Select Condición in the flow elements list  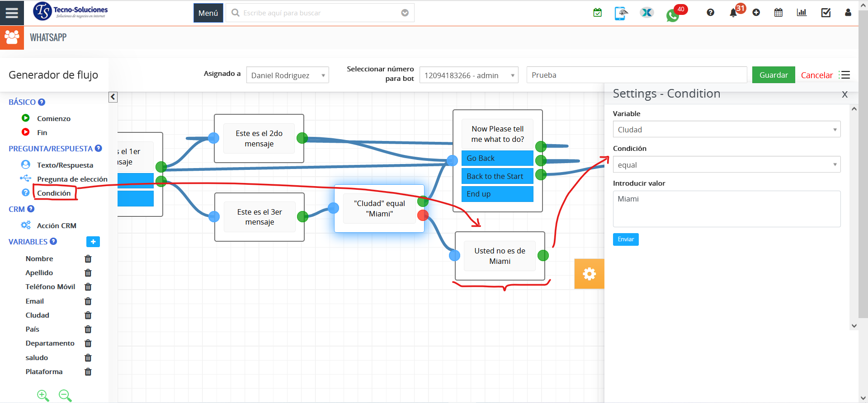click(x=54, y=193)
